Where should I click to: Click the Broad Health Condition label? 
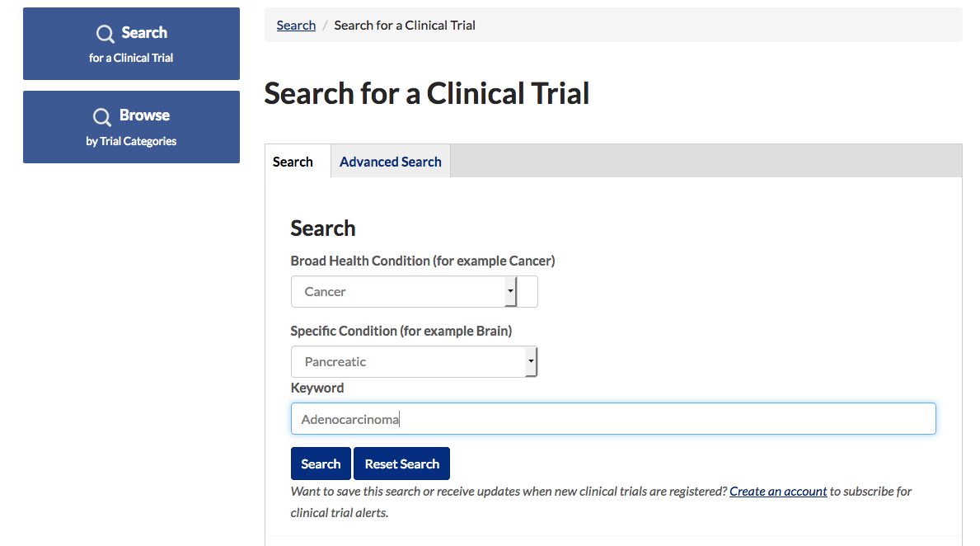pos(423,261)
